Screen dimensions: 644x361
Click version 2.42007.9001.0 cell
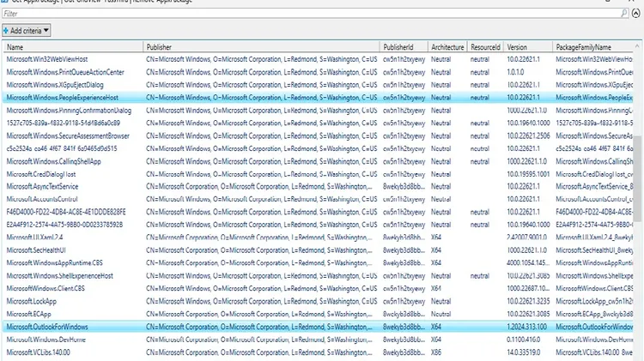click(526, 238)
